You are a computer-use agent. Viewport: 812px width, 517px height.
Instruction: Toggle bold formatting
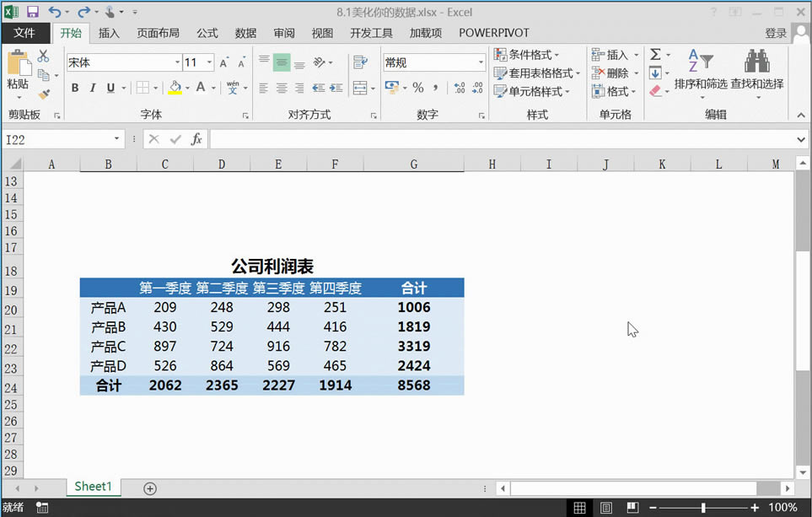(x=75, y=88)
